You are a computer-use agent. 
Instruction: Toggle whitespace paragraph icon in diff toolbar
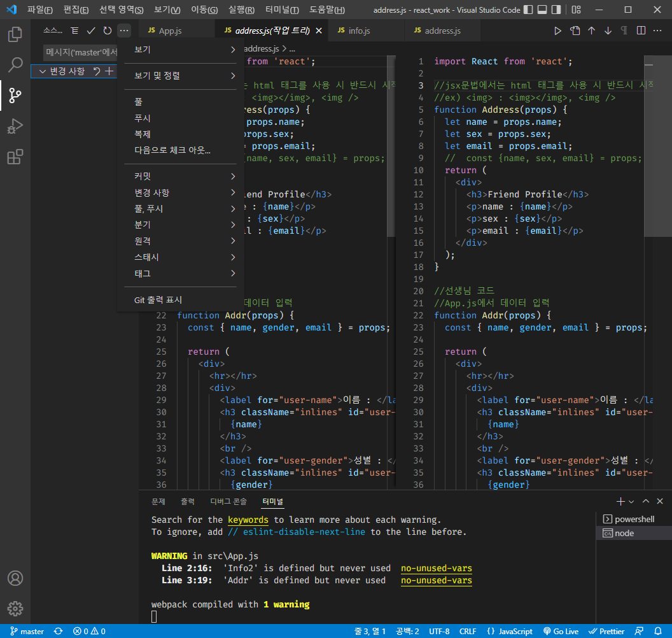pyautogui.click(x=624, y=31)
